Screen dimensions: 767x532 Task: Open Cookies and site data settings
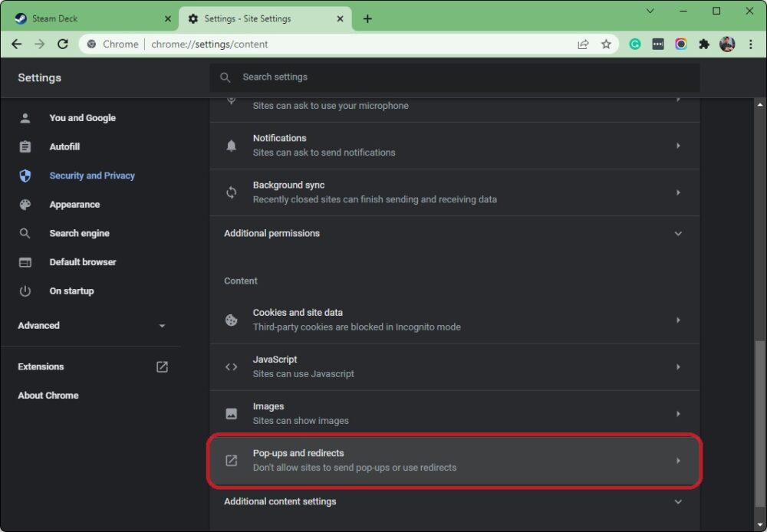tap(454, 320)
